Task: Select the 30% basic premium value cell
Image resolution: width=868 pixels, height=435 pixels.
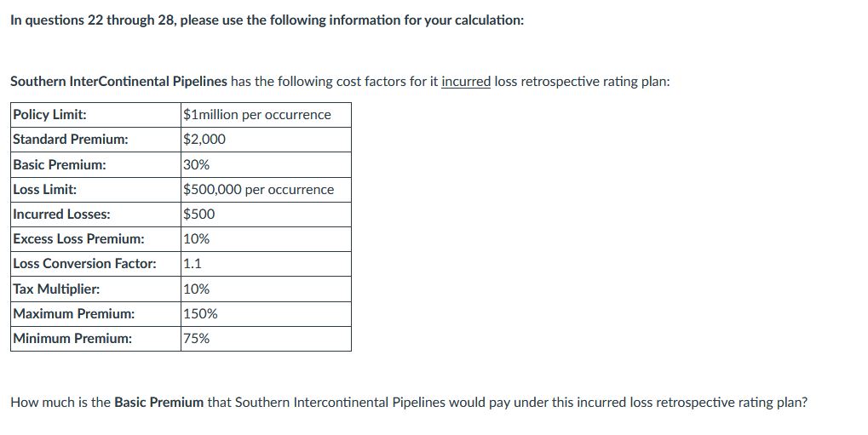Action: (196, 164)
